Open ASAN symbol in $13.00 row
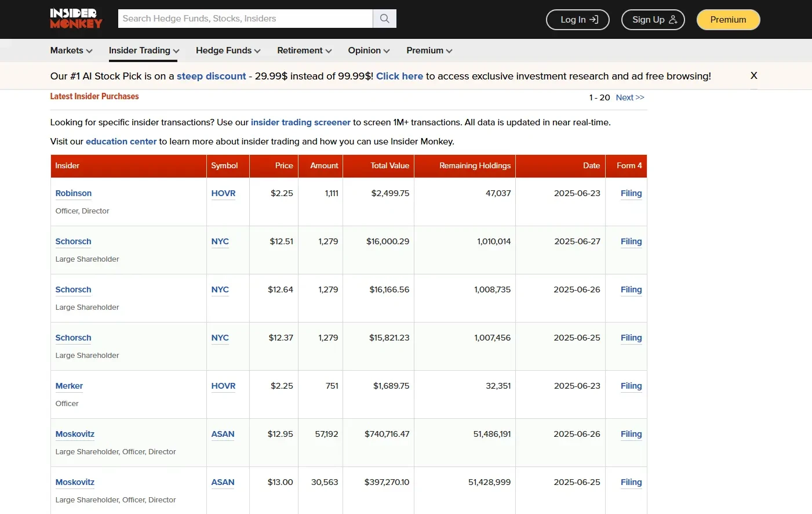Viewport: 812px width, 514px height. [223, 482]
